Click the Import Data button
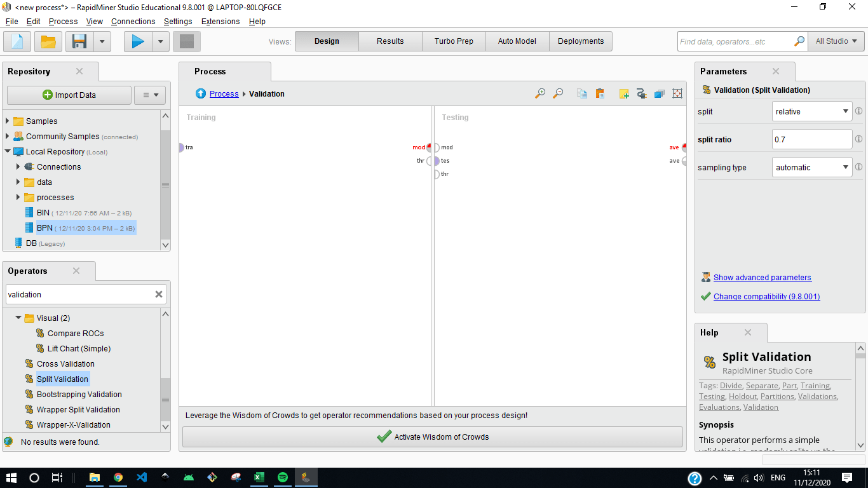The image size is (868, 488). click(69, 95)
